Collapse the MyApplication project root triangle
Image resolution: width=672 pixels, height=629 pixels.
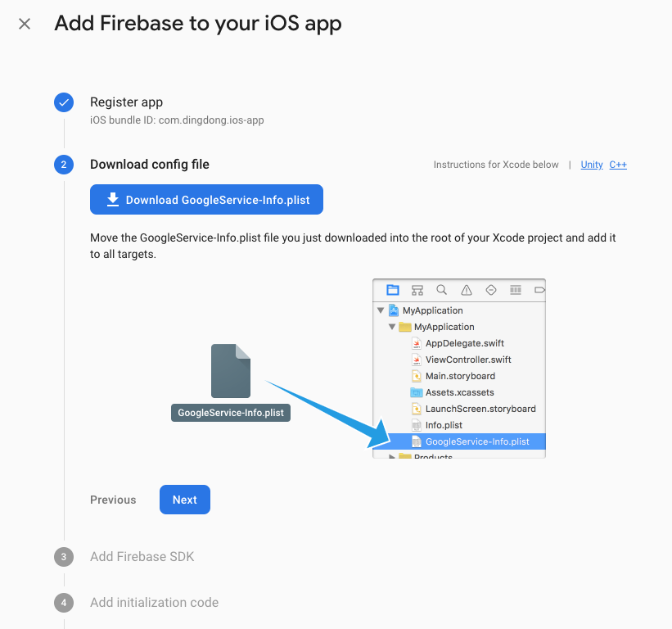pyautogui.click(x=381, y=310)
